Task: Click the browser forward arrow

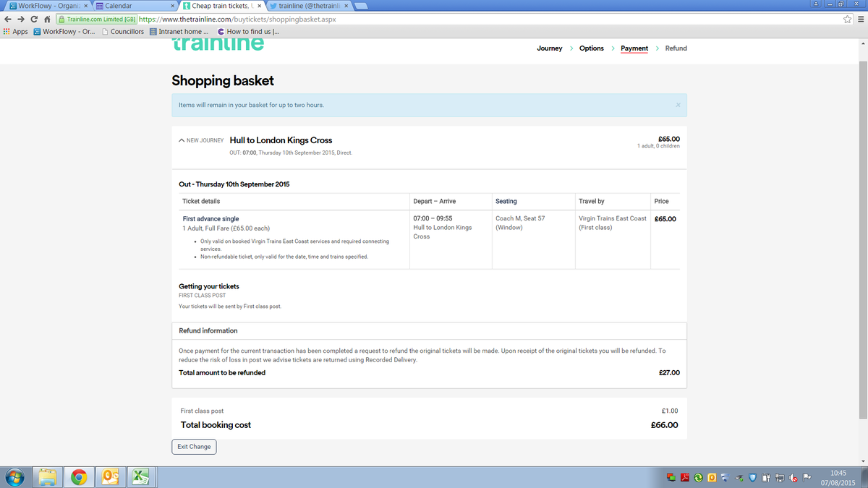Action: [x=21, y=20]
